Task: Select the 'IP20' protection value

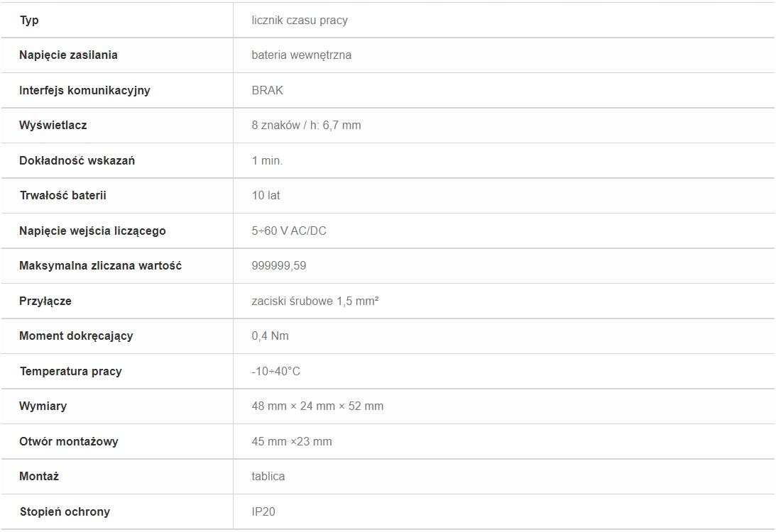Action: 263,511
